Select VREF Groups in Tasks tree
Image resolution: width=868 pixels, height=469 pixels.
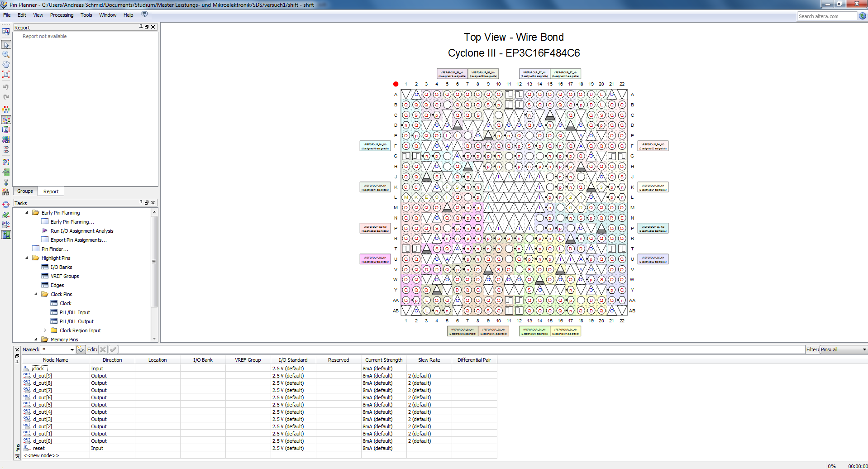click(65, 276)
